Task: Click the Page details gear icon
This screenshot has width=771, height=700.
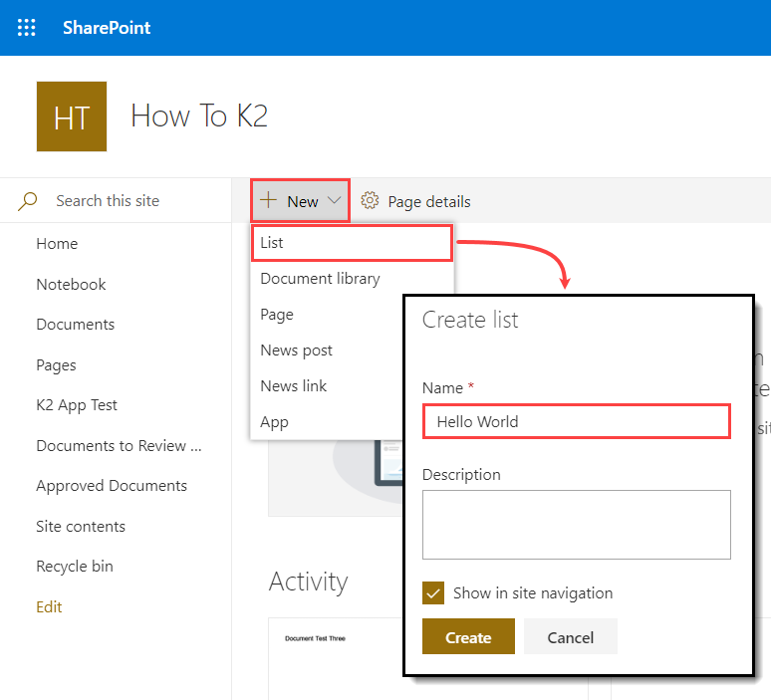Action: (370, 201)
